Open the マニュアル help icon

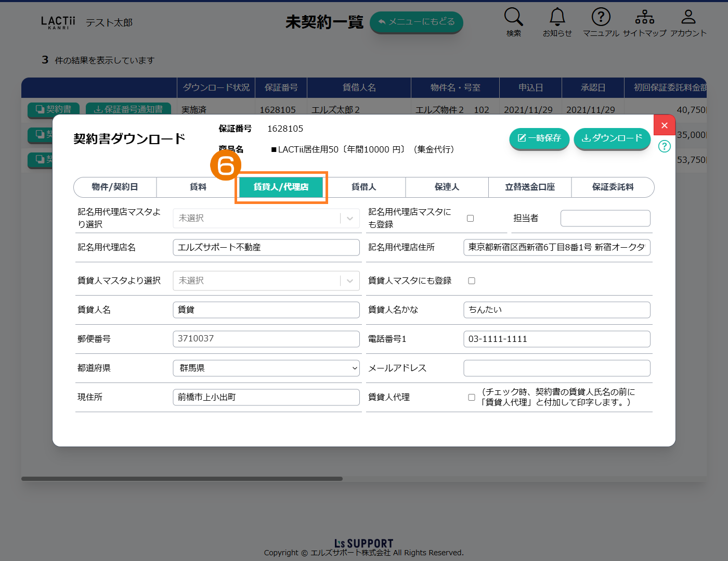(x=601, y=17)
